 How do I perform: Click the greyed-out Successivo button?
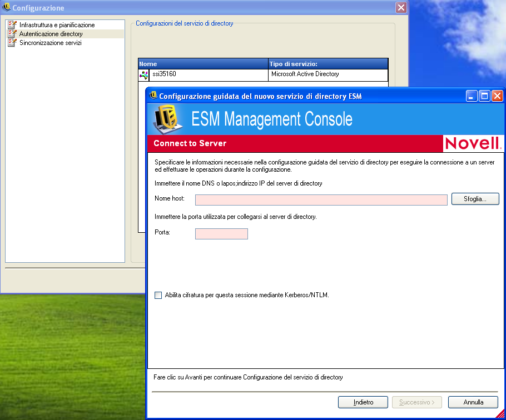coord(417,402)
